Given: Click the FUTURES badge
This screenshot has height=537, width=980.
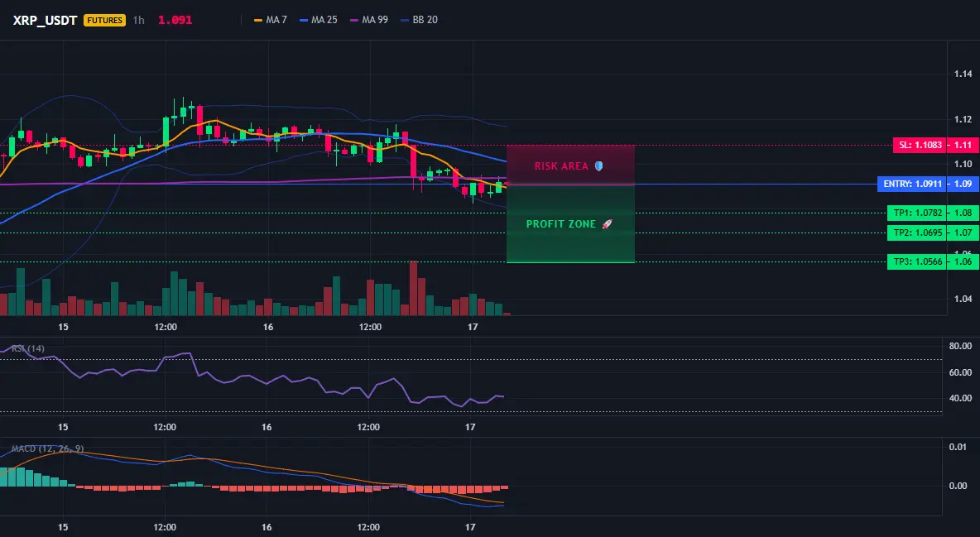Looking at the screenshot, I should [x=104, y=20].
